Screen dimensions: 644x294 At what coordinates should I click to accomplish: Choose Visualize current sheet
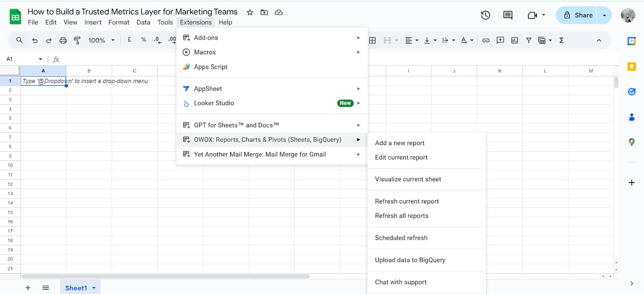pyautogui.click(x=426, y=179)
